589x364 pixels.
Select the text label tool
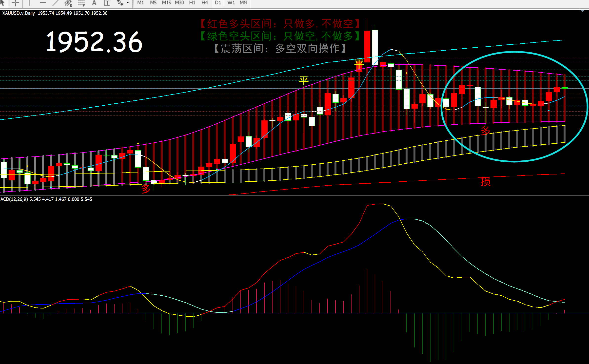(x=107, y=3)
